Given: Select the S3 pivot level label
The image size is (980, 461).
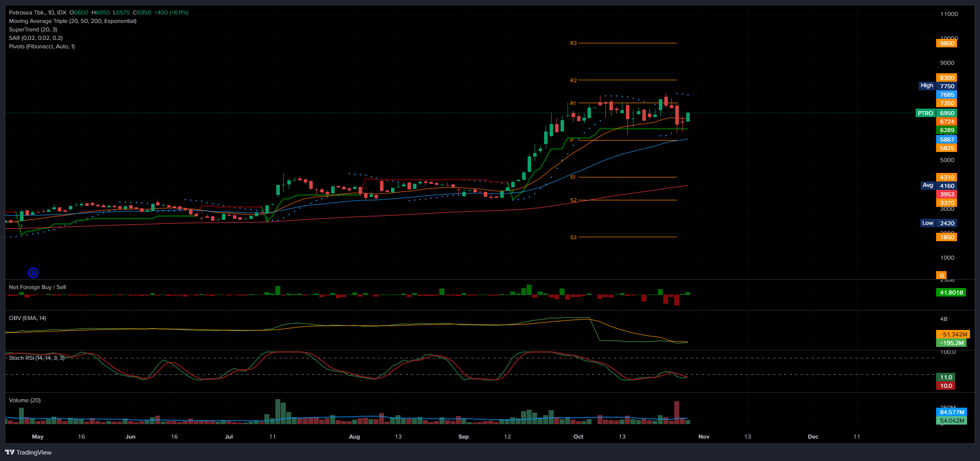Looking at the screenshot, I should tap(573, 237).
